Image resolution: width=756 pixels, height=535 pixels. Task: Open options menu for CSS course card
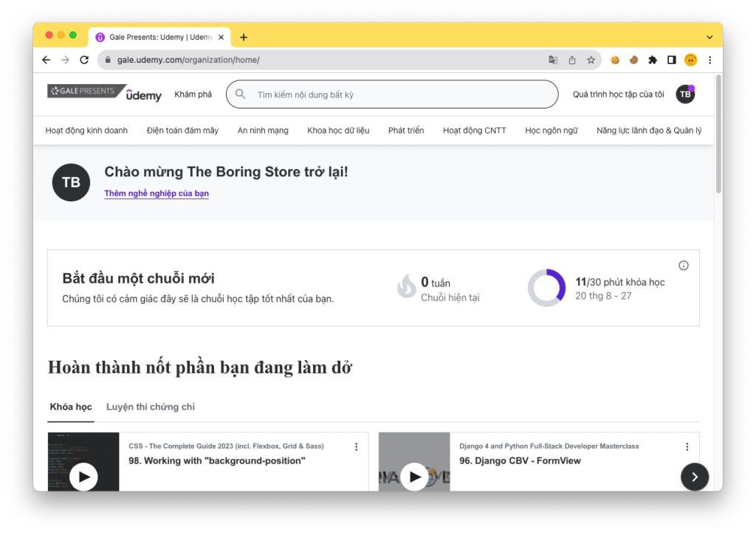[x=357, y=446]
